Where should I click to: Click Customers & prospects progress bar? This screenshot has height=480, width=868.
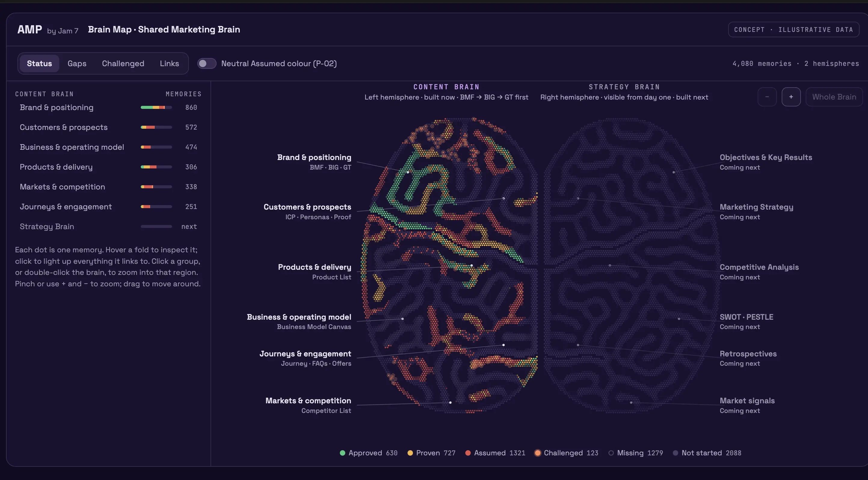(156, 127)
